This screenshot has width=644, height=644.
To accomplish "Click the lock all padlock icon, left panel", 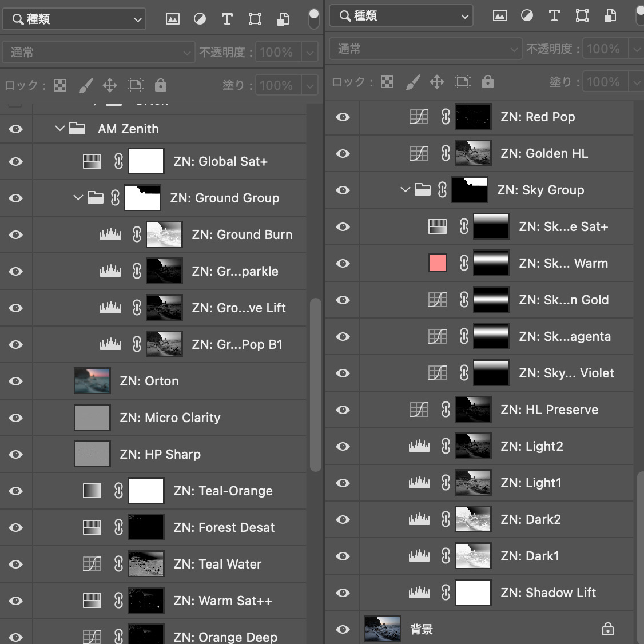I will pyautogui.click(x=161, y=85).
